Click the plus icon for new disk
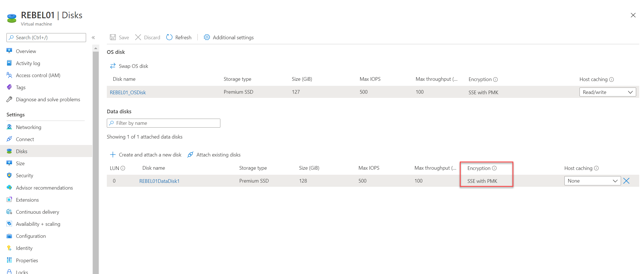 point(113,155)
